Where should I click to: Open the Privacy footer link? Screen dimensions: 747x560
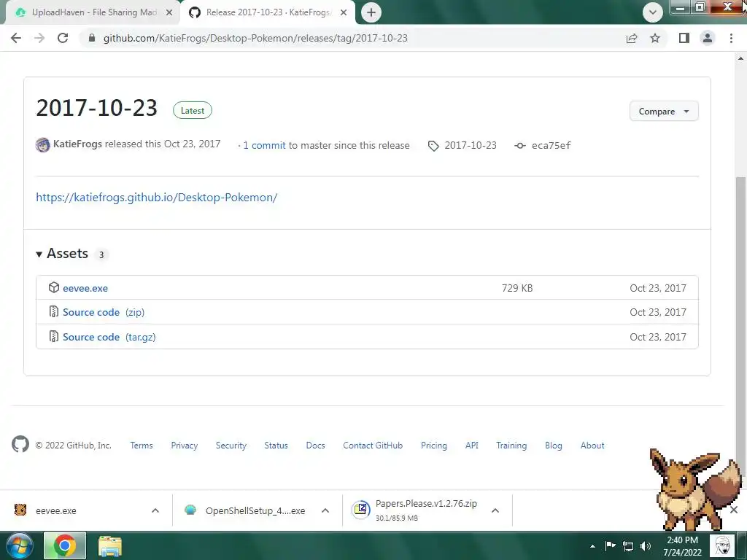[x=185, y=446]
